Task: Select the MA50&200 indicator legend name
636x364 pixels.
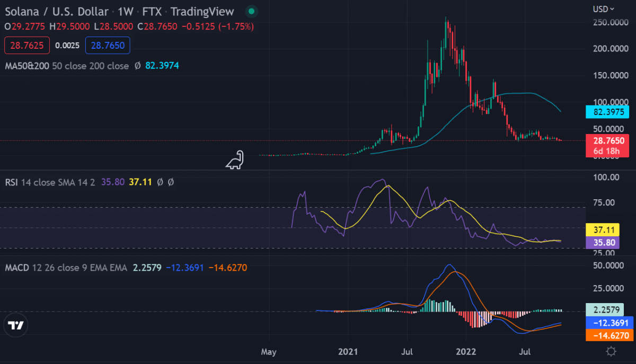Action: coord(27,66)
